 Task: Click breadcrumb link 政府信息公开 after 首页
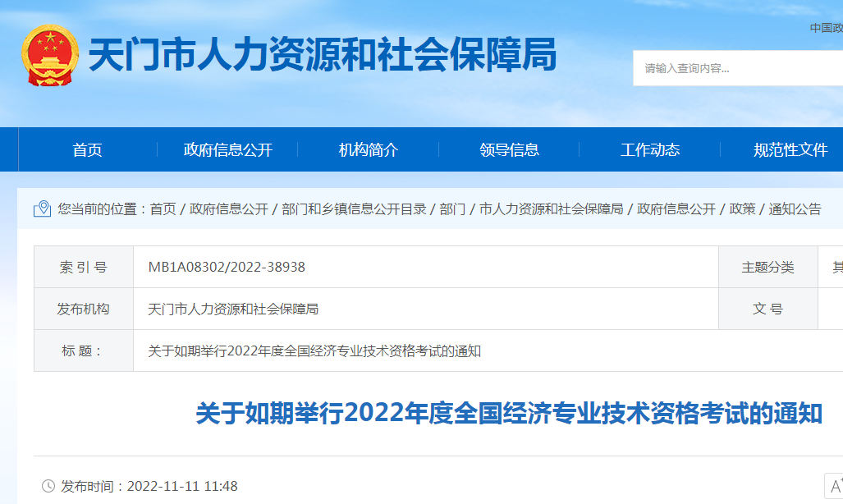tap(229, 208)
